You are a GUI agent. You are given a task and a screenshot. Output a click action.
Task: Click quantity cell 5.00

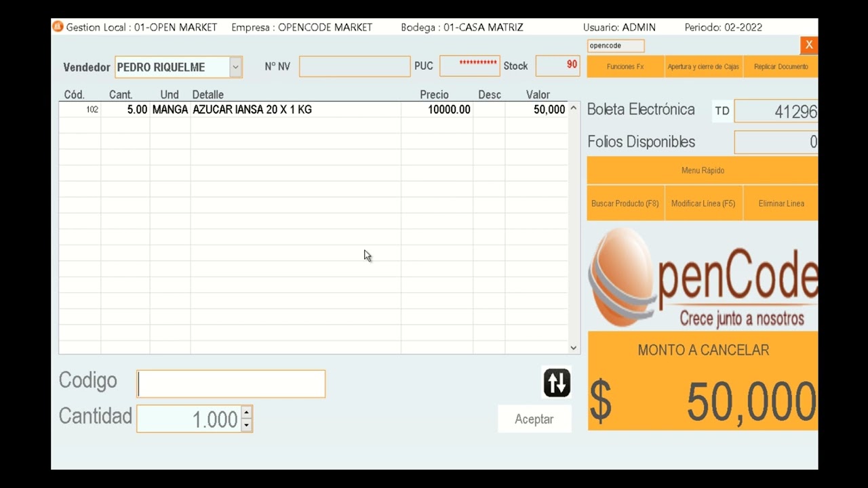125,109
